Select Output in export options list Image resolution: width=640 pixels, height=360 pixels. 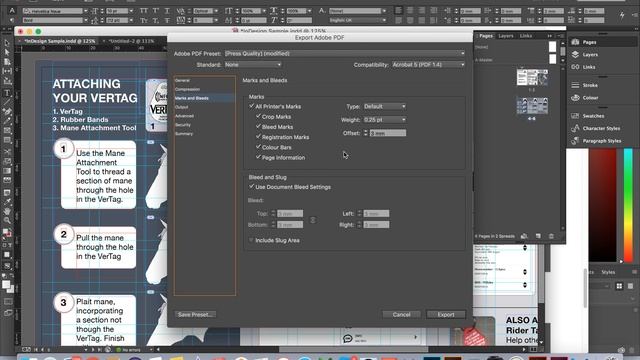pyautogui.click(x=182, y=107)
